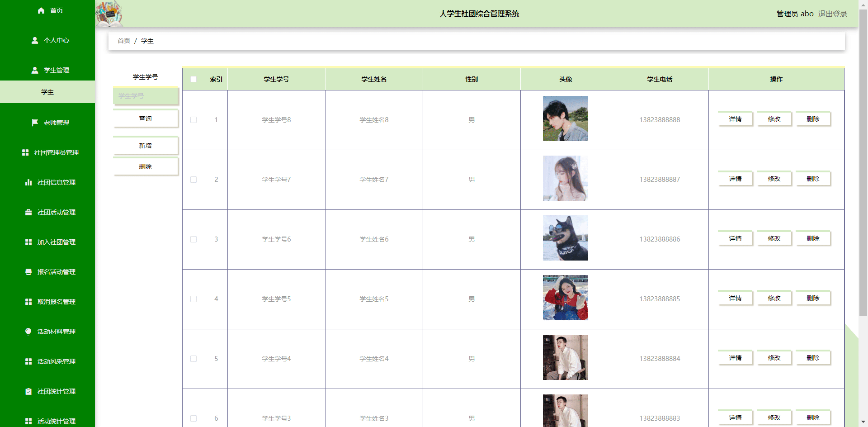Click the lightbulb icon beside 活动材料管理

(x=28, y=332)
